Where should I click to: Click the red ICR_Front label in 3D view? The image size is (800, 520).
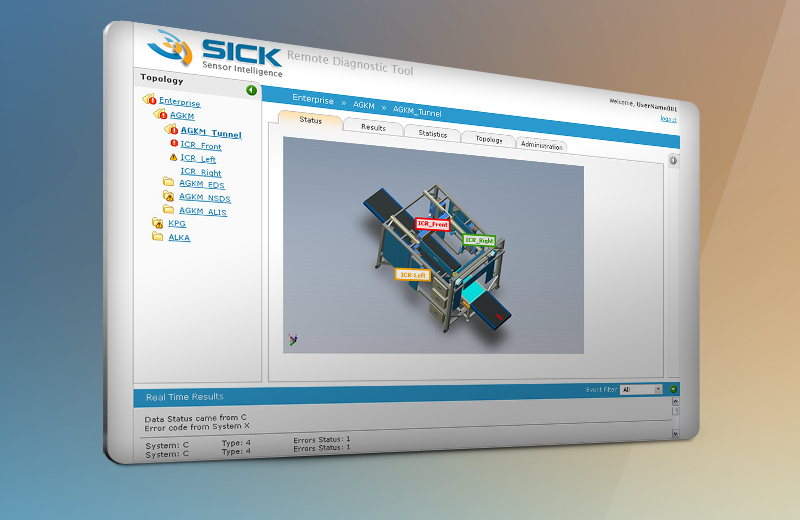click(x=433, y=224)
